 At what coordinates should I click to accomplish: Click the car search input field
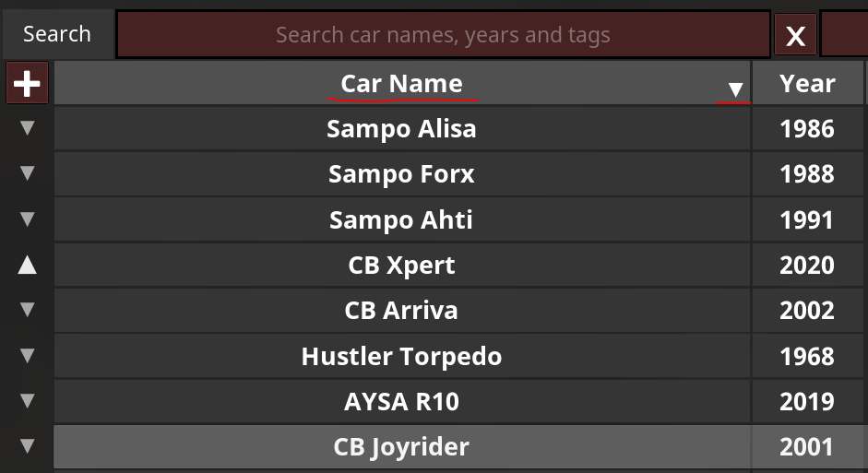point(443,36)
